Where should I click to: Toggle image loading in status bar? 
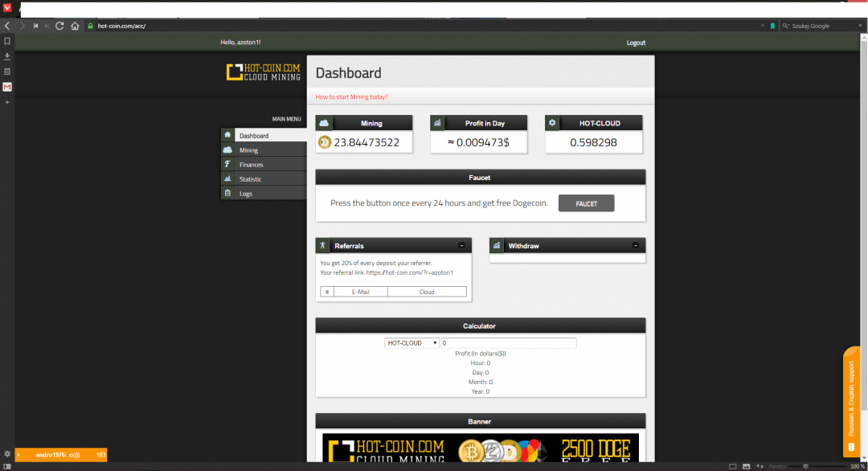click(x=747, y=466)
